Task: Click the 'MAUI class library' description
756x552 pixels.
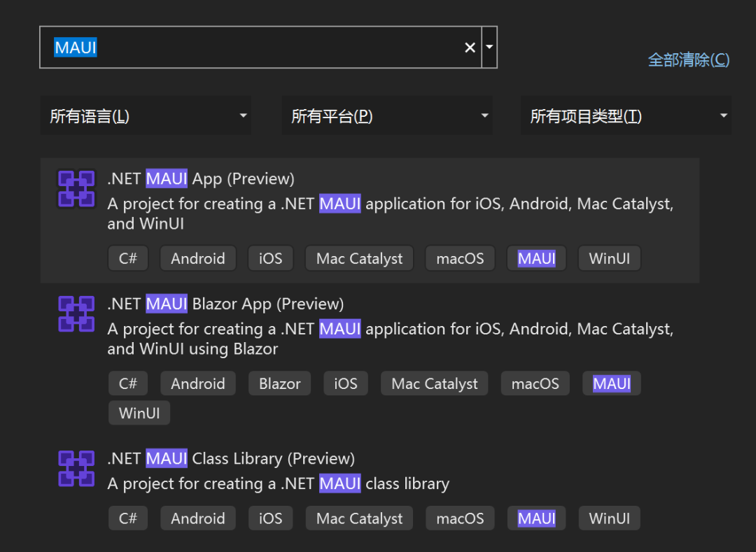Action: coord(278,483)
